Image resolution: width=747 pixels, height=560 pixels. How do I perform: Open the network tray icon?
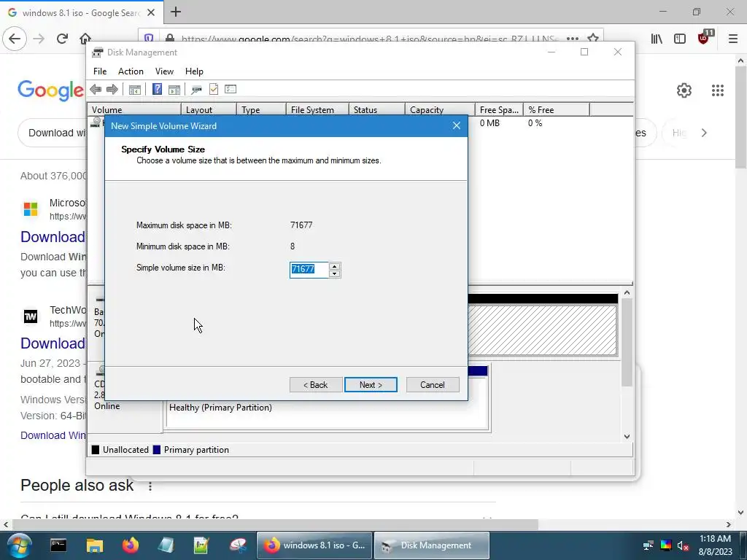[648, 545]
